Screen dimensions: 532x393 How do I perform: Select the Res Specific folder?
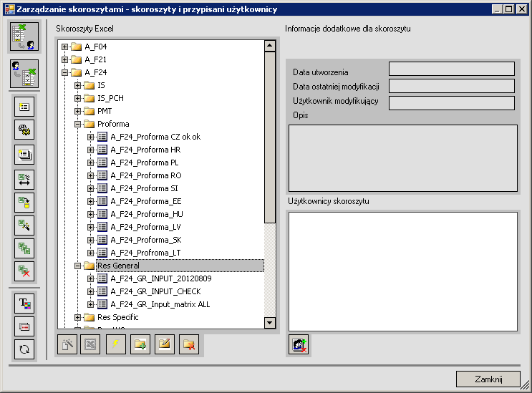click(117, 317)
